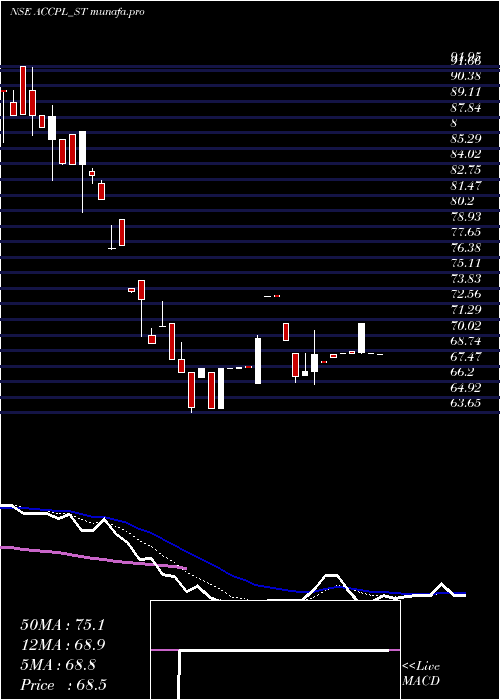Click the 67.47 price axis label
500x700 pixels.
pos(466,357)
